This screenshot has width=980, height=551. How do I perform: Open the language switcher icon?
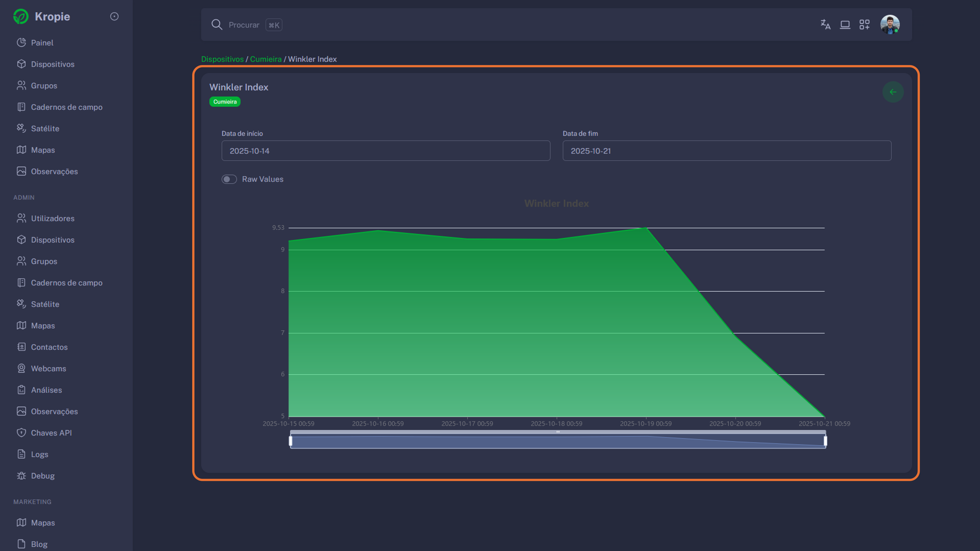coord(825,24)
